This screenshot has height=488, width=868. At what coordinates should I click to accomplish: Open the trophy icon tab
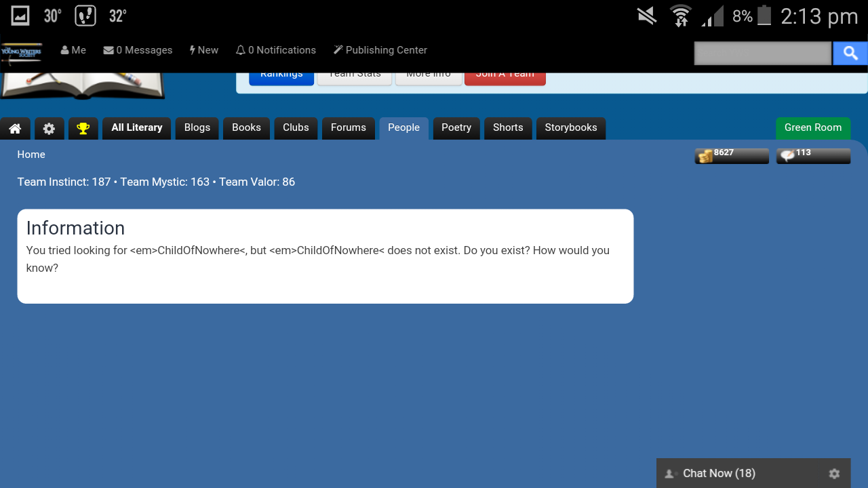(83, 128)
